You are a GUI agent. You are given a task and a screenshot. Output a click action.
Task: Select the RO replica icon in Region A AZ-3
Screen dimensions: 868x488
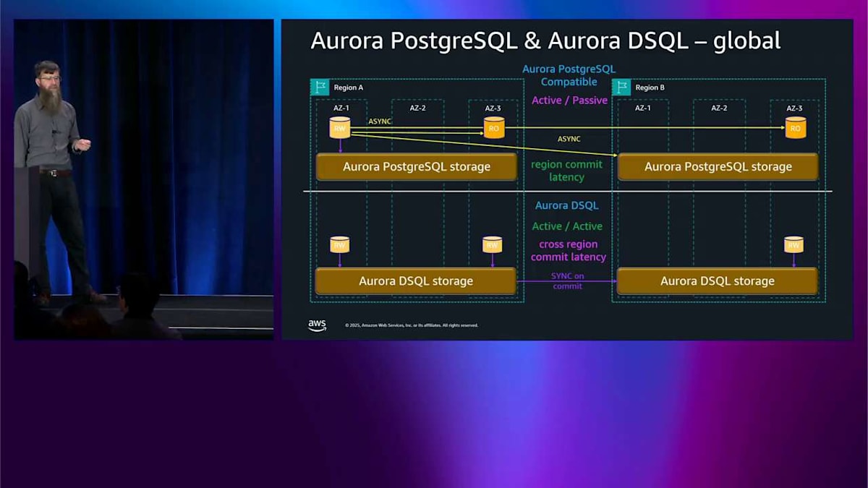494,127
